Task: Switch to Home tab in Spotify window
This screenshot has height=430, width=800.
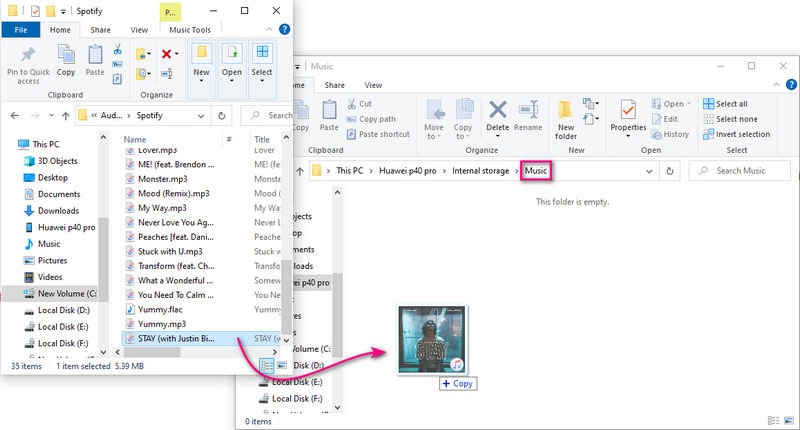Action: point(60,30)
